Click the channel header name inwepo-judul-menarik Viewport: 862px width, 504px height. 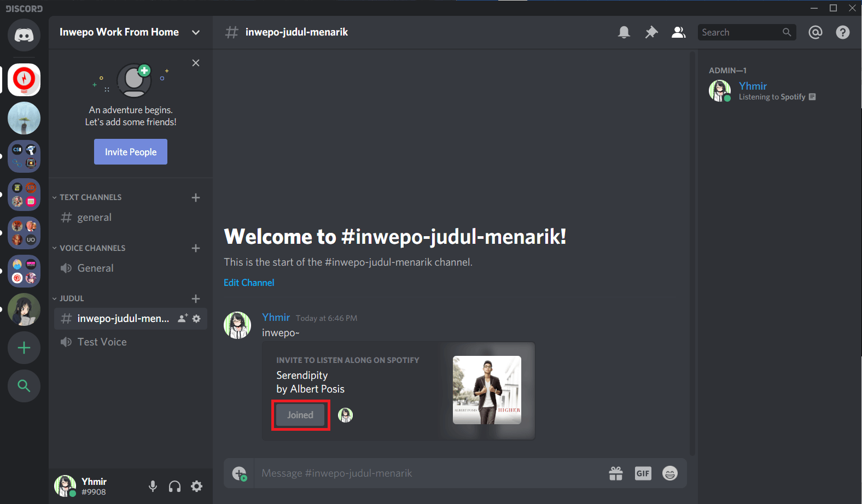point(296,32)
